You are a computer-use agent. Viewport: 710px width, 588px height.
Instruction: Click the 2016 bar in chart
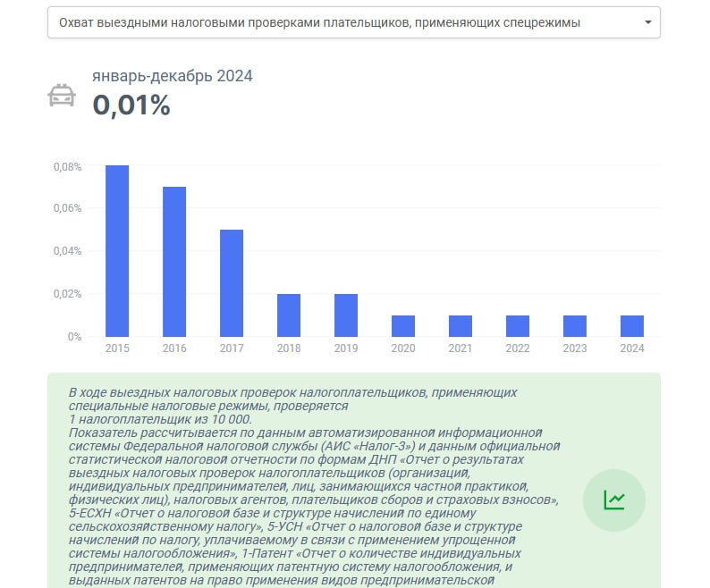[174, 262]
